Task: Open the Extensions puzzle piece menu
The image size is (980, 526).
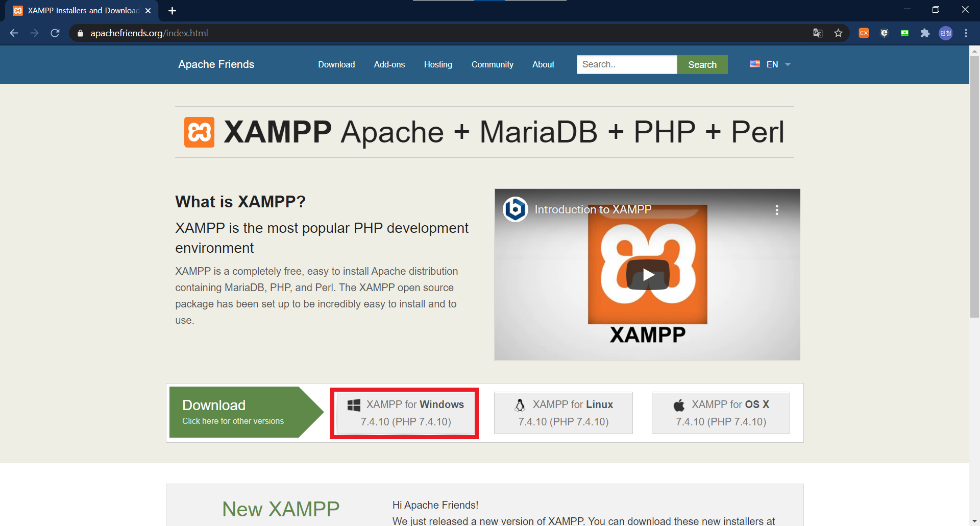Action: pyautogui.click(x=925, y=33)
